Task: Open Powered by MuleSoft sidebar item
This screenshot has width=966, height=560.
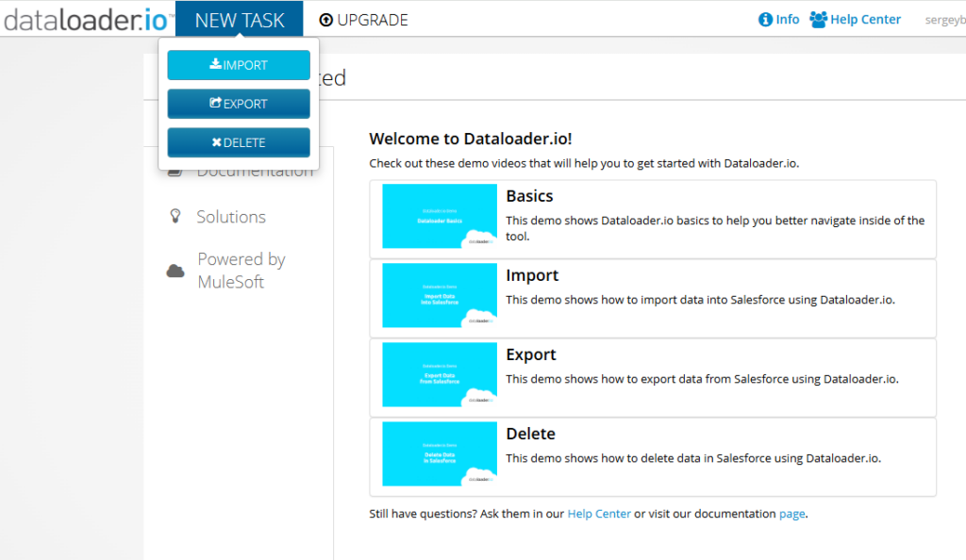Action: [241, 271]
